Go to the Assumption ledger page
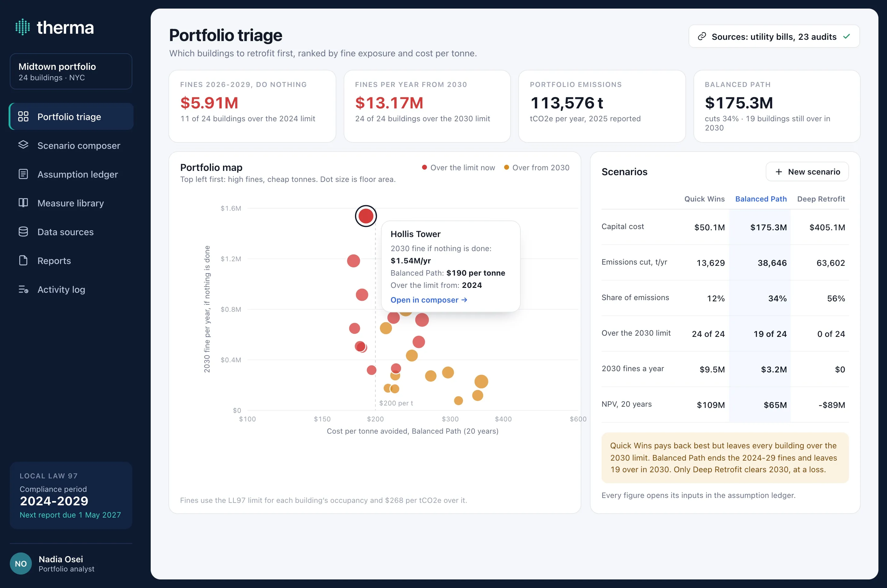This screenshot has width=887, height=588. 71,174
